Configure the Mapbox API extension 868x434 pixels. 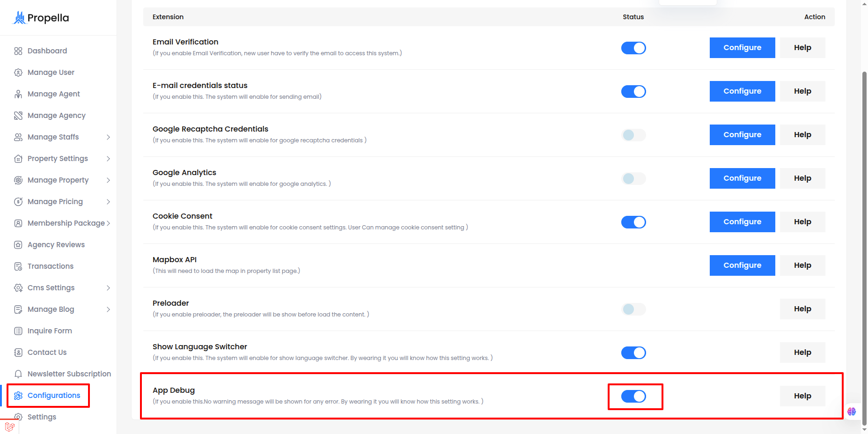pos(742,265)
